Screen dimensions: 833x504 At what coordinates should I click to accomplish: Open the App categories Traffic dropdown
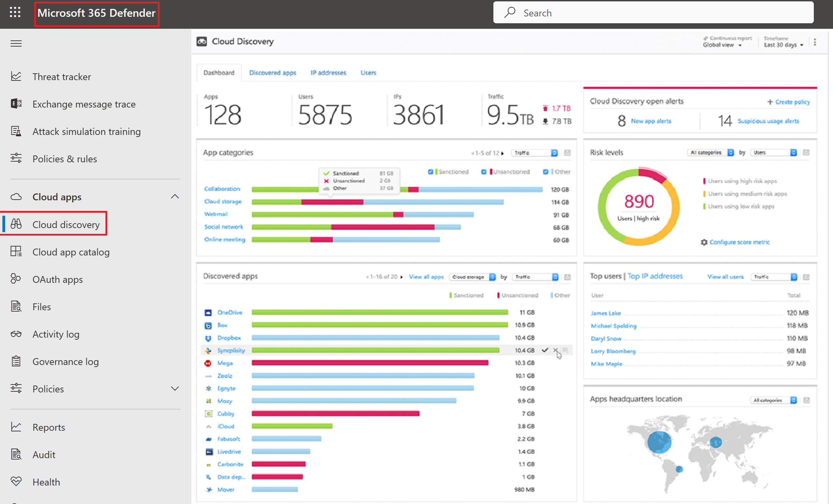(535, 153)
